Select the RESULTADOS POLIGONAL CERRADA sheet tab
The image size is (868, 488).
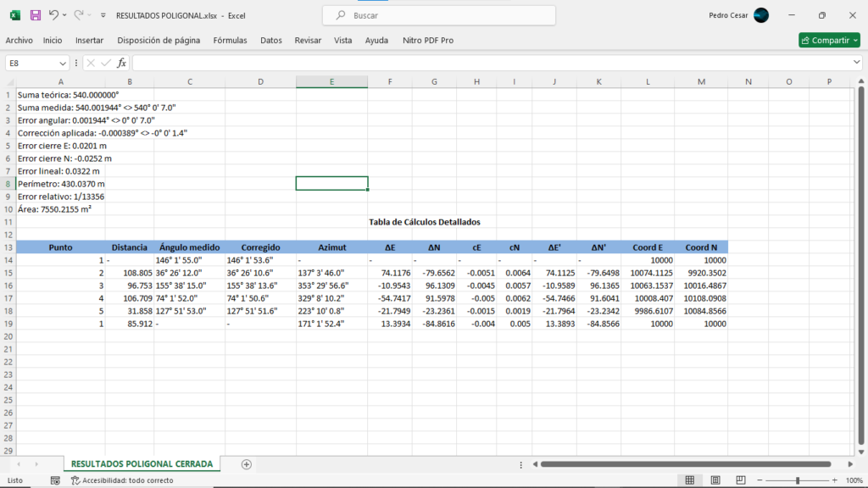142,464
